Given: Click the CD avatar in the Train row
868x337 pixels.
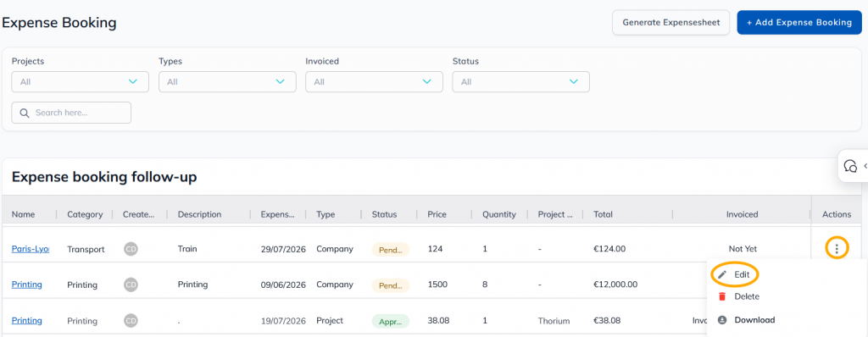Looking at the screenshot, I should pos(131,248).
